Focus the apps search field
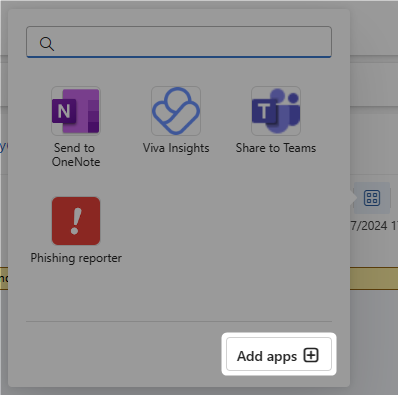Image resolution: width=398 pixels, height=395 pixels. click(179, 42)
